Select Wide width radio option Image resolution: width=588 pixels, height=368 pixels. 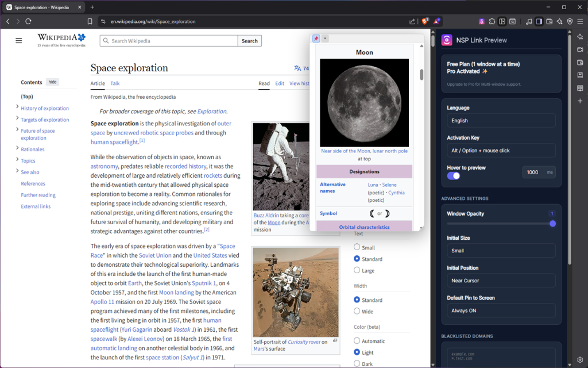click(357, 311)
